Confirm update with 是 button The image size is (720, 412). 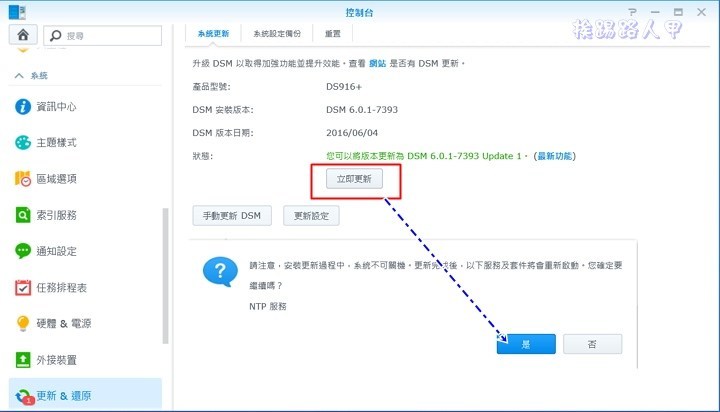[x=526, y=344]
